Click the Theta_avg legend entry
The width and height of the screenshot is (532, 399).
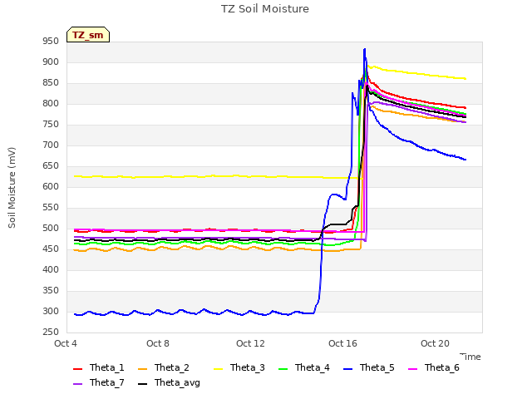pos(169,382)
